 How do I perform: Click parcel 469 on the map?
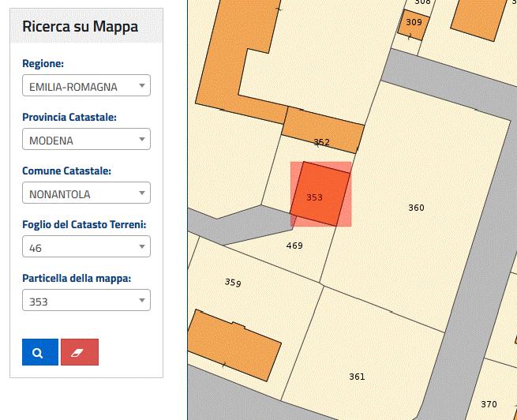tap(294, 246)
